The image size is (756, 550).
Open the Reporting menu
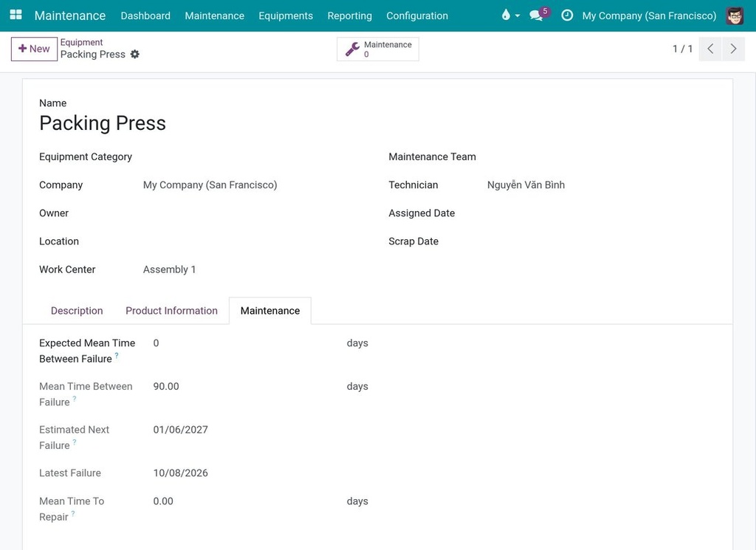[349, 16]
